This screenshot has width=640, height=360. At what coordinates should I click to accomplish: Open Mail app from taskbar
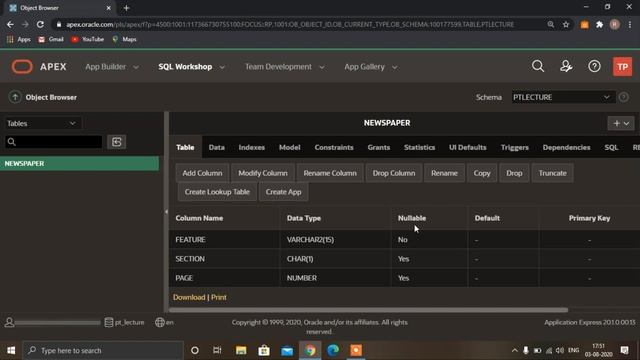(287, 350)
